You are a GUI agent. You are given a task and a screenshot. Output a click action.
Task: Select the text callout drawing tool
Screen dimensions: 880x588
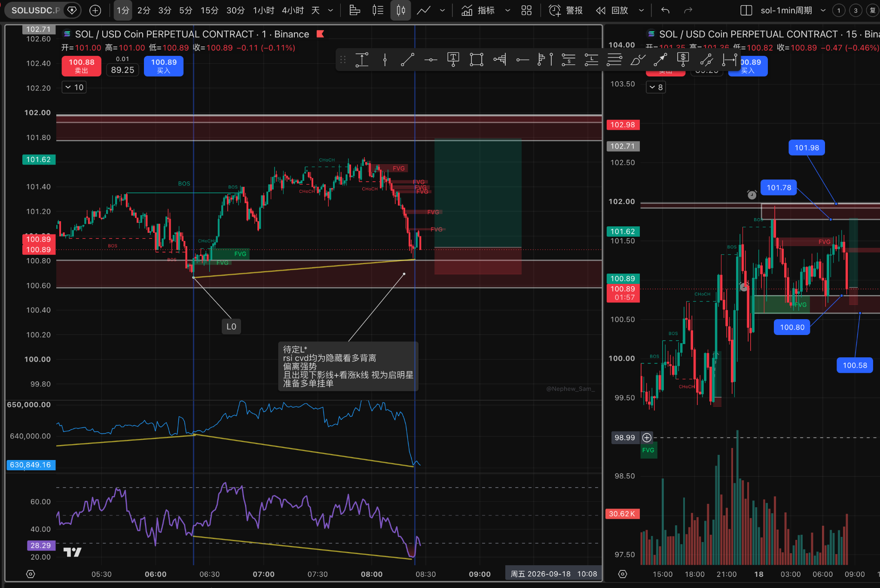(x=453, y=60)
